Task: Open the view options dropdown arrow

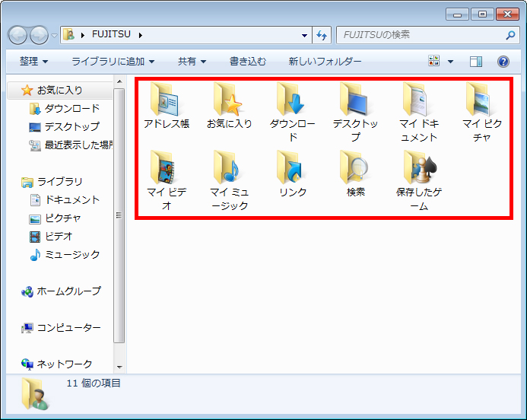Action: [x=450, y=62]
